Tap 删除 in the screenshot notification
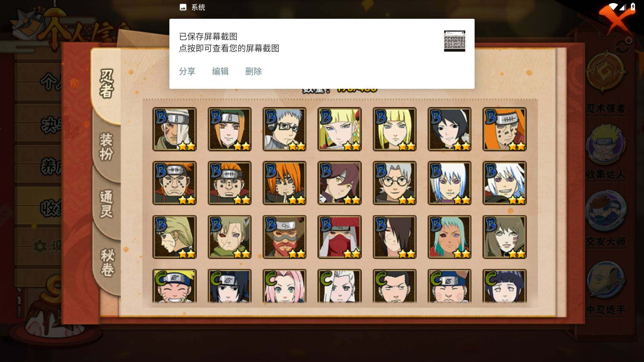 [253, 71]
